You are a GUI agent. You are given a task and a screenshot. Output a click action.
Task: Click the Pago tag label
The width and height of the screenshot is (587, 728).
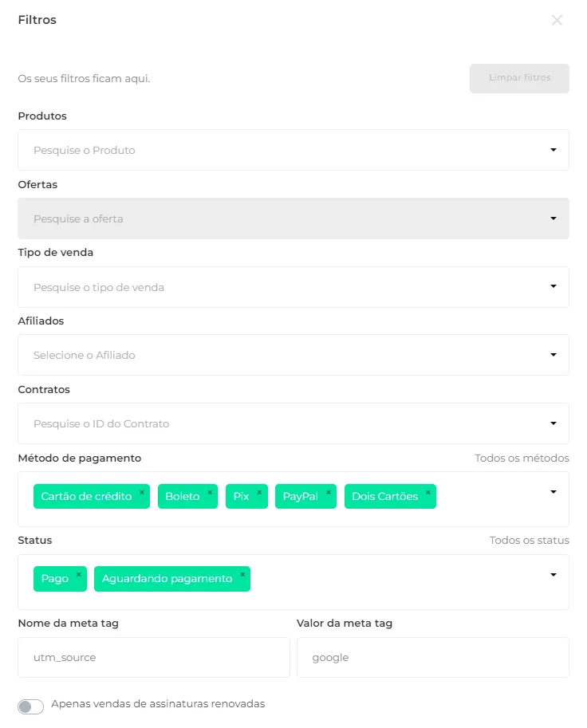55,579
